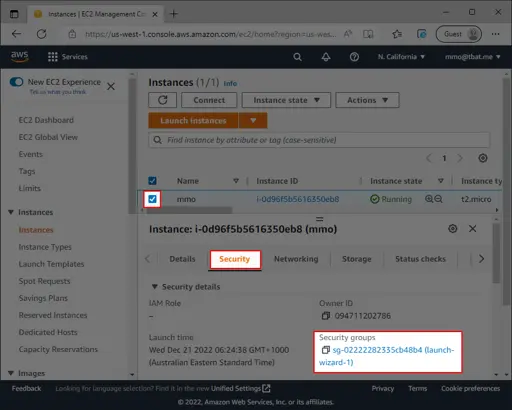Click the AWS search magnifier icon

point(297,57)
